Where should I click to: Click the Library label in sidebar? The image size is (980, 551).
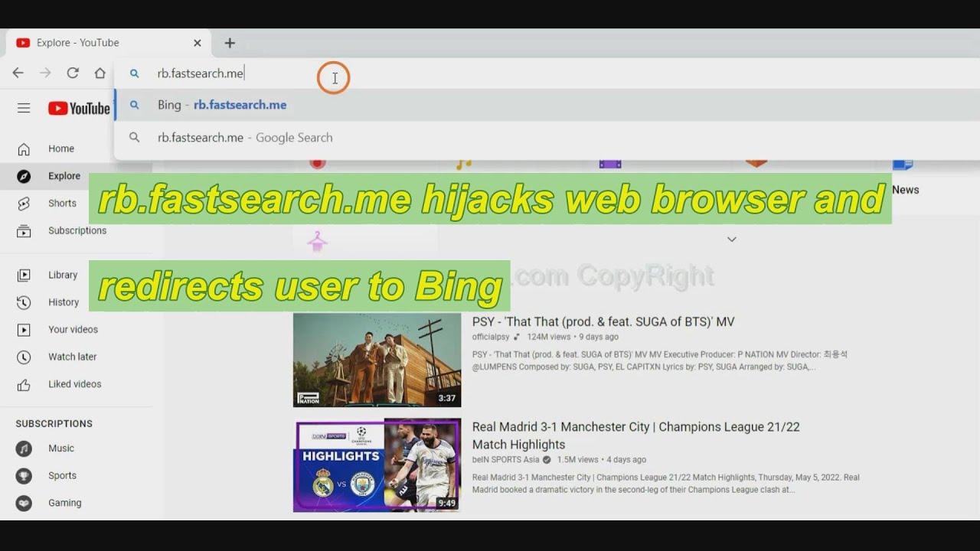63,275
